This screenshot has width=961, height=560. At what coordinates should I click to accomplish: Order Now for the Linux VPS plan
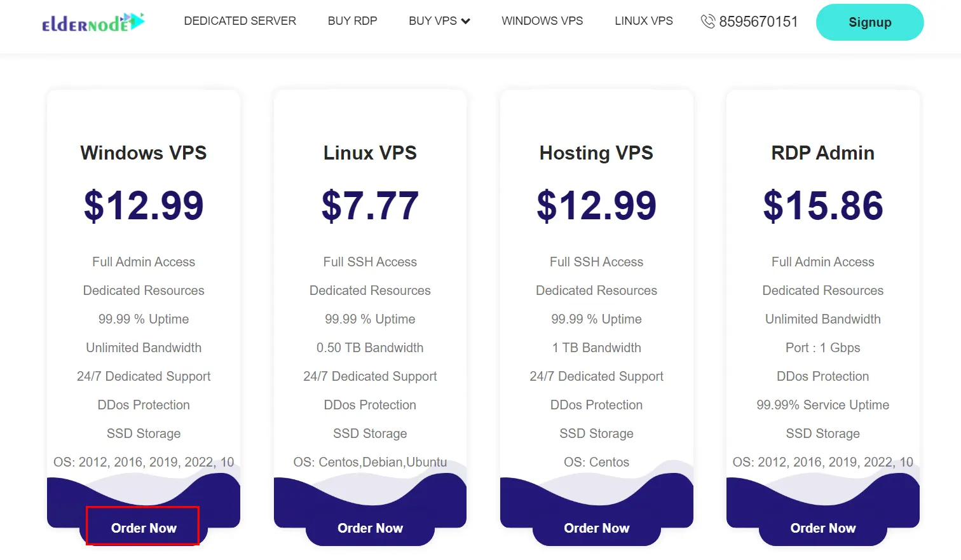pyautogui.click(x=370, y=528)
